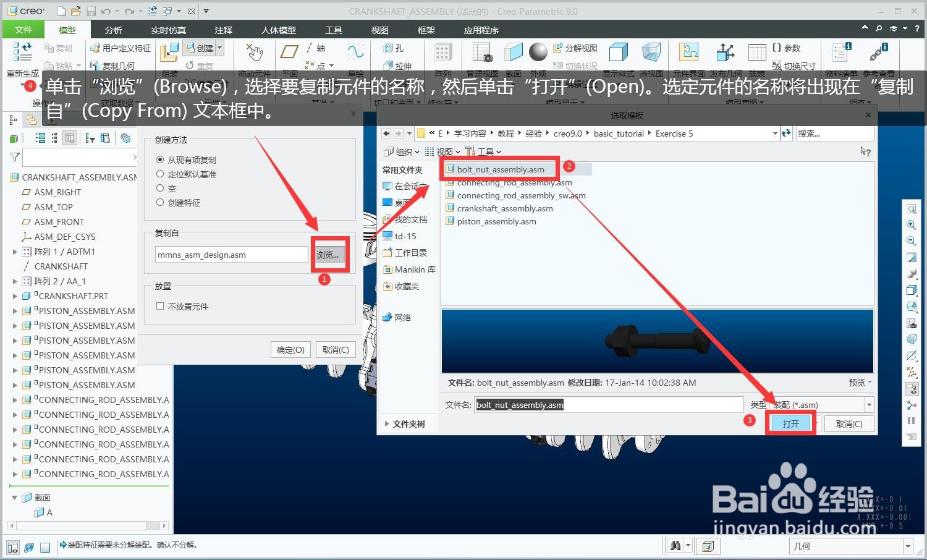Collapse the 截面 tree node

pos(14,497)
